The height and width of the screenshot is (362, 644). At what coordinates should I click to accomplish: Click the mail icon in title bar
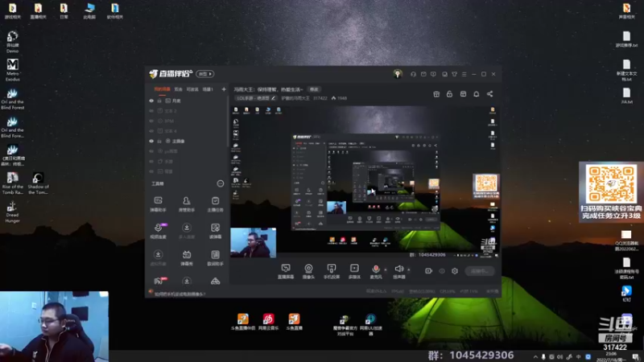click(x=423, y=74)
